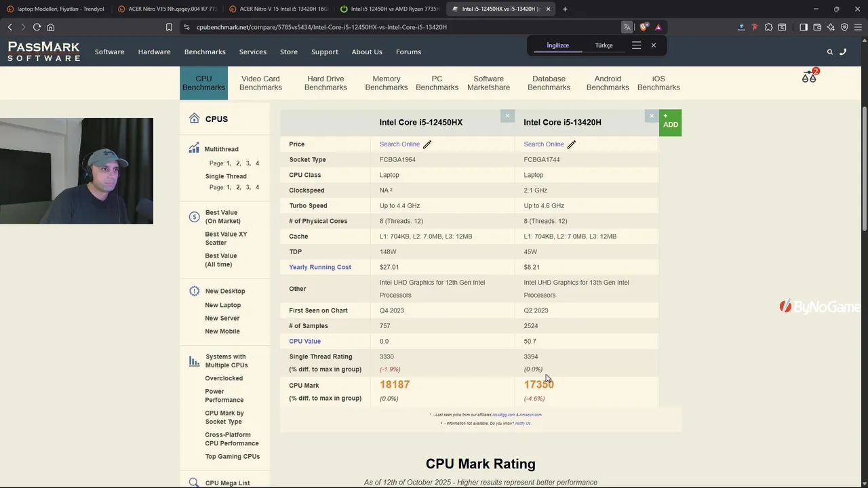This screenshot has width=868, height=488.
Task: Click the PassMark search magnifier icon
Action: (829, 52)
